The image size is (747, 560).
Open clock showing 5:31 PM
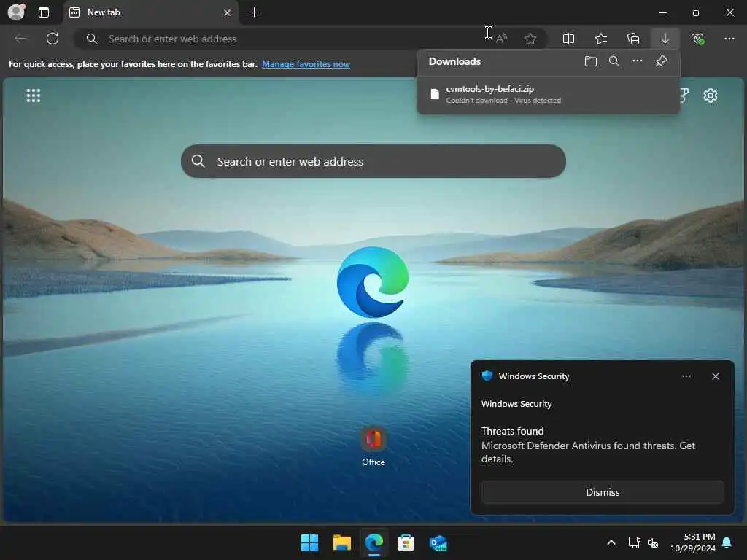[x=693, y=542]
